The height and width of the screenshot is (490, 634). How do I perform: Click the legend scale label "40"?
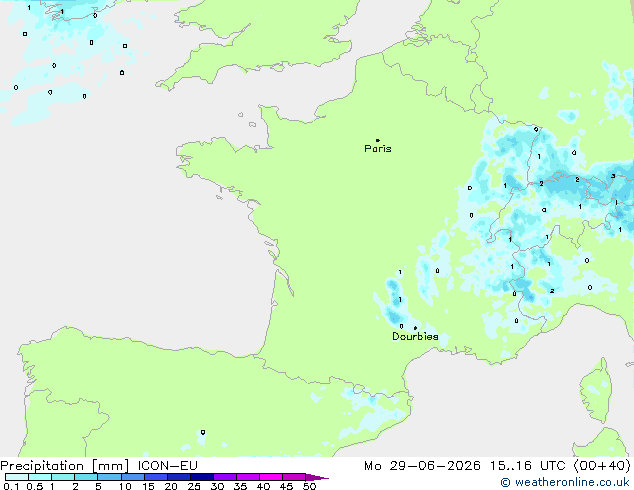pyautogui.click(x=263, y=486)
